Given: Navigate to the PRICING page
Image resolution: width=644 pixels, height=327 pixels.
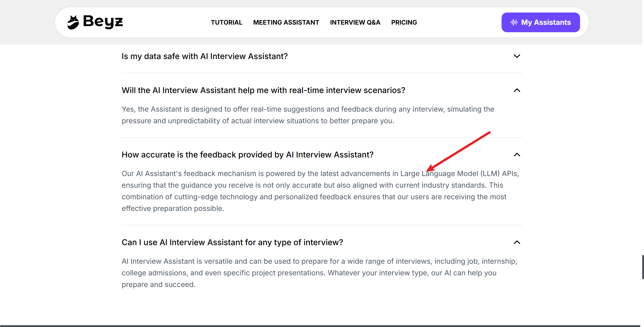Looking at the screenshot, I should [x=404, y=23].
